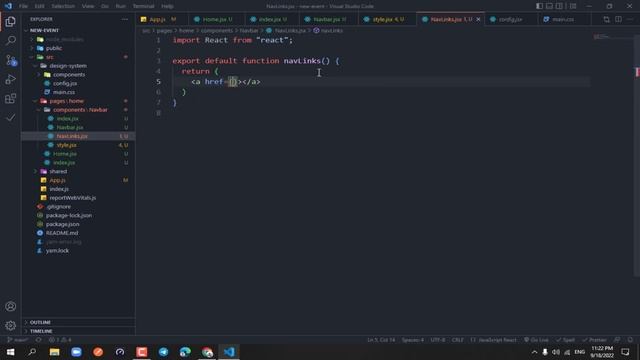Toggle the secondary side bar layout icon
This screenshot has width=640, height=360.
(559, 6)
